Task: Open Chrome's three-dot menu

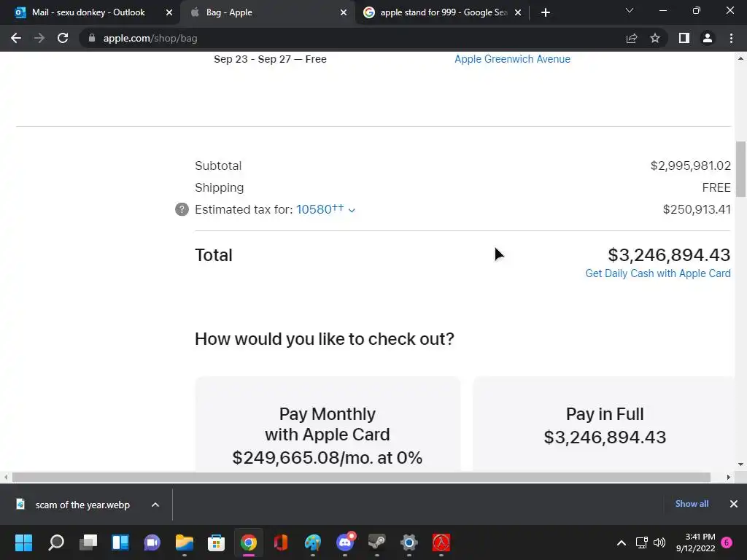Action: click(731, 38)
